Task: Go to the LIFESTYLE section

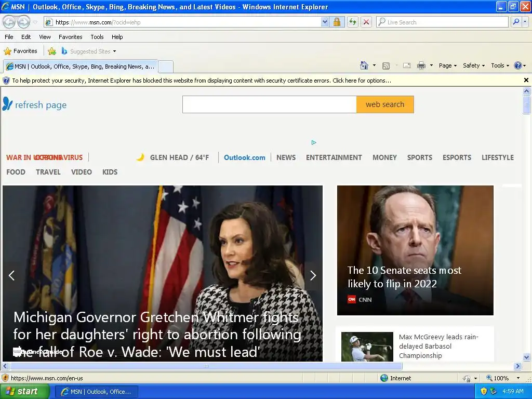Action: pos(498,157)
